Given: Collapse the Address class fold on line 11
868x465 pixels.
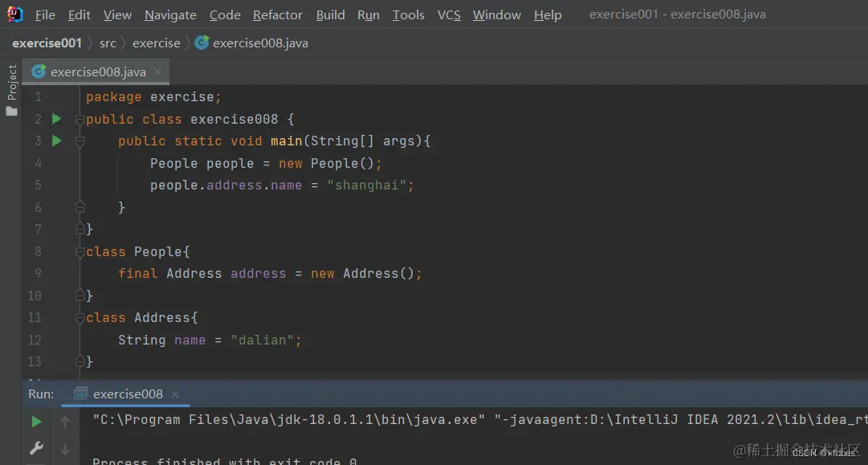Looking at the screenshot, I should click(x=79, y=318).
